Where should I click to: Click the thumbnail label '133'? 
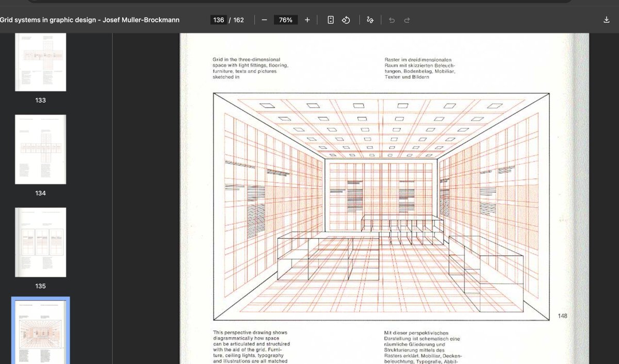41,101
